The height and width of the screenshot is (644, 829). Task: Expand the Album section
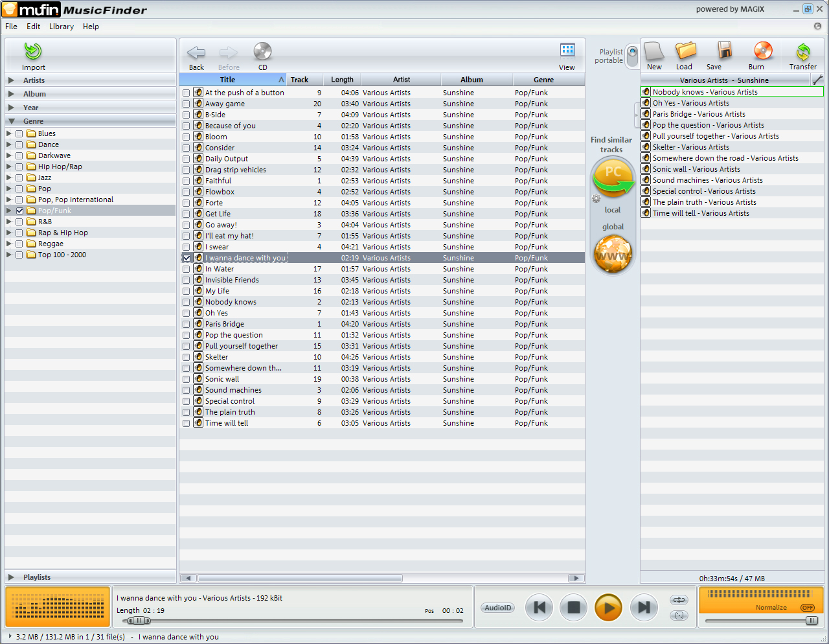coord(11,94)
